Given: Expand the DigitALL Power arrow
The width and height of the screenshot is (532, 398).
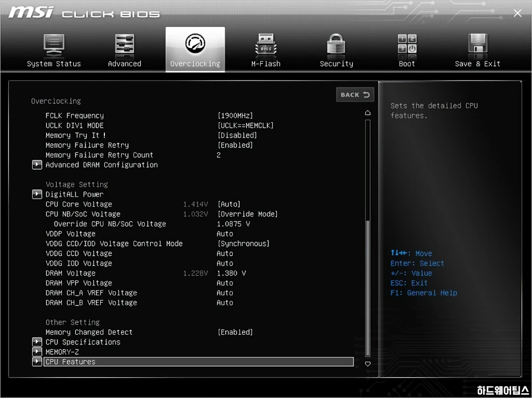Looking at the screenshot, I should pos(37,194).
